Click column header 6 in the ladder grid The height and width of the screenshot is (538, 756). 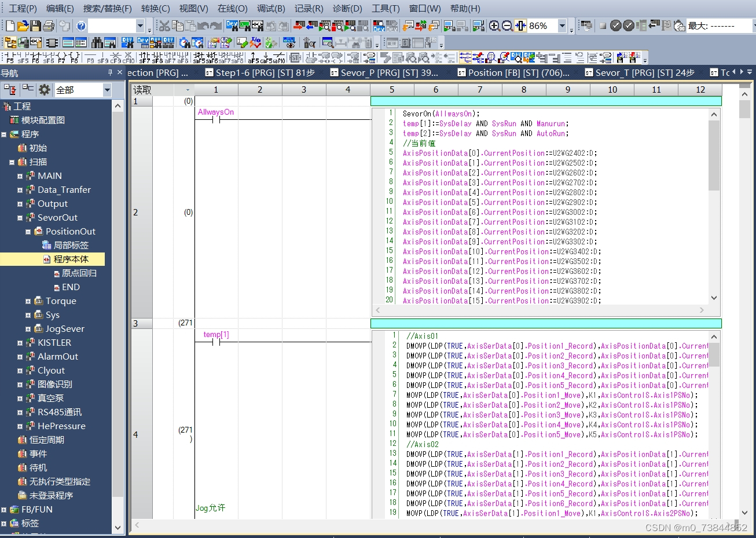coord(436,90)
